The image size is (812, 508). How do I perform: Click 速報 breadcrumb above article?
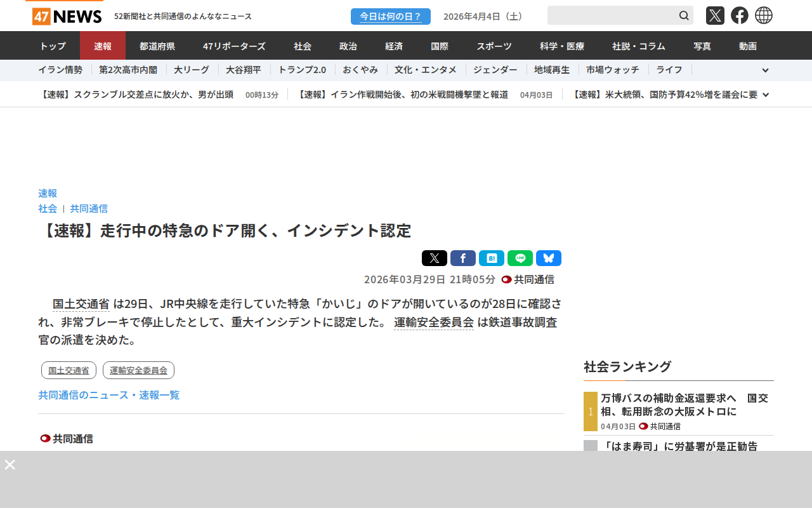click(48, 193)
